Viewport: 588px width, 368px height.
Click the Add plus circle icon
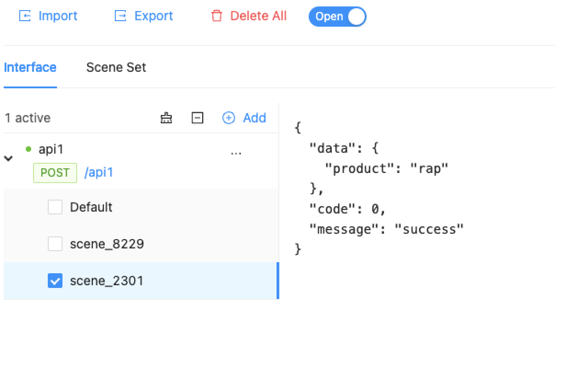[228, 118]
